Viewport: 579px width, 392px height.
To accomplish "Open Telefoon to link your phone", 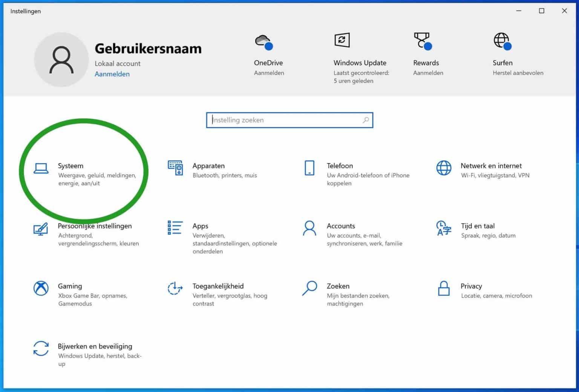I will point(340,166).
